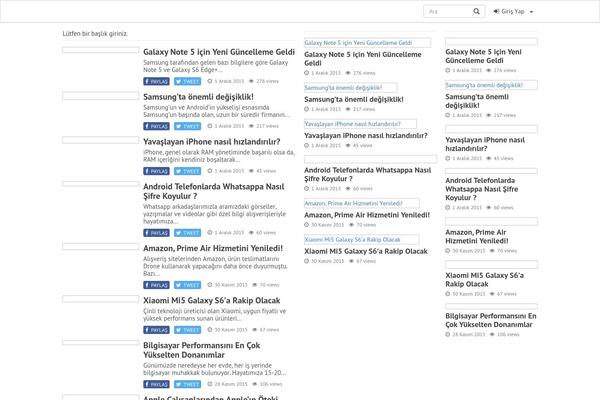Viewport: 600px width, 400px height.
Task: Tweet Samsung'ta önemli değişiklik article
Action: coord(188,126)
